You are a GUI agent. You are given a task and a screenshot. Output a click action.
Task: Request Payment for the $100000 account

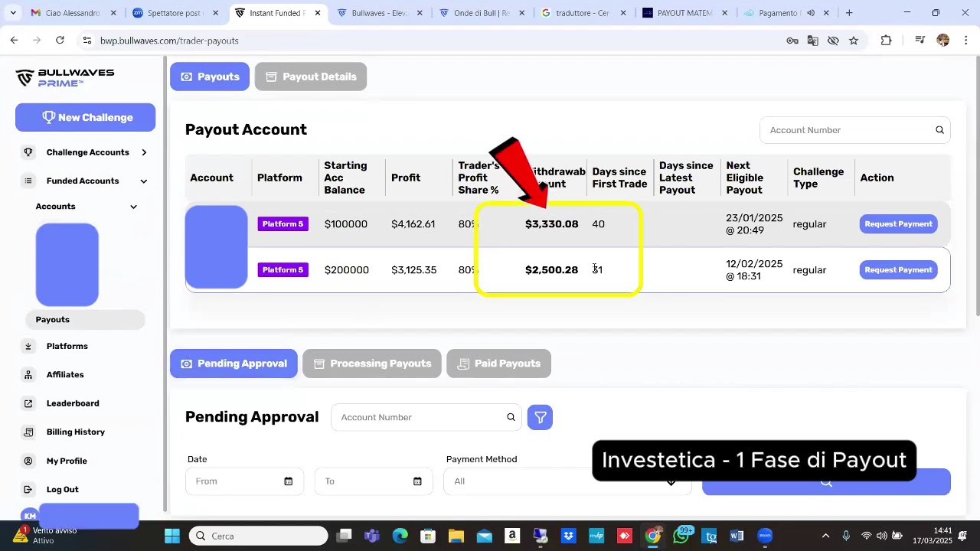click(x=898, y=224)
